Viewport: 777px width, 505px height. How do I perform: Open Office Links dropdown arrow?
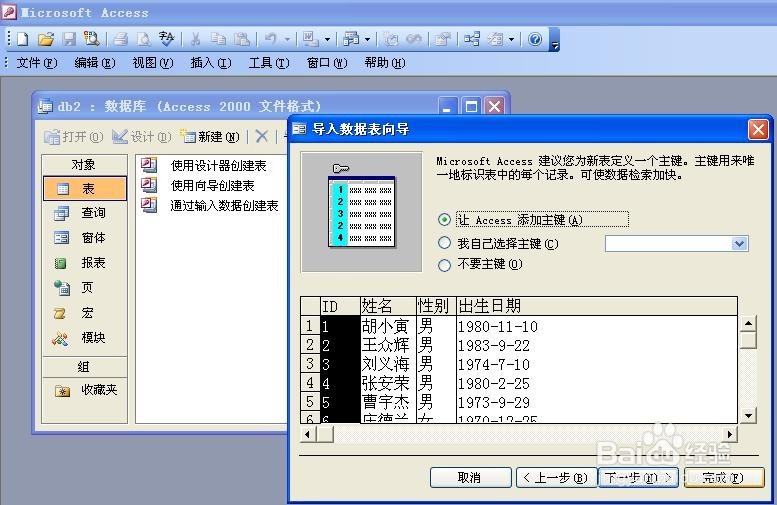click(327, 39)
